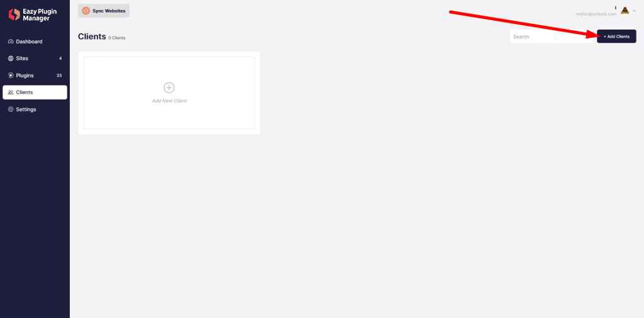644x318 pixels.
Task: Focus the Search input field
Action: 551,37
